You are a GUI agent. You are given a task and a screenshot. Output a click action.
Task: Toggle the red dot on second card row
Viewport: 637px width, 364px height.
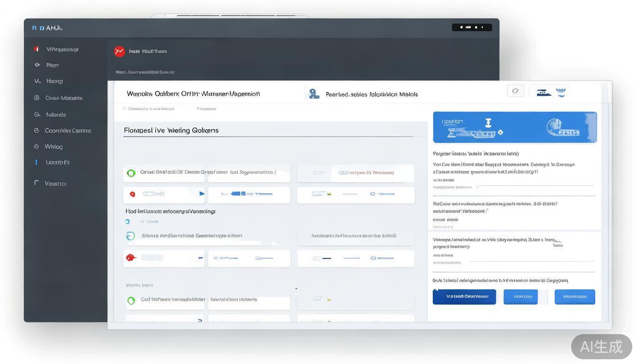point(132,194)
